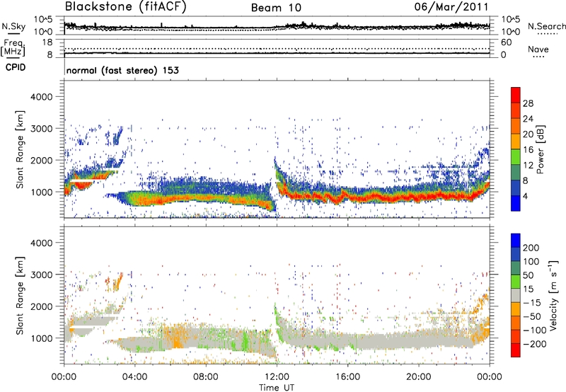566x392 pixels.
Task: Click the noise trace in the top panel
Action: (x=277, y=27)
